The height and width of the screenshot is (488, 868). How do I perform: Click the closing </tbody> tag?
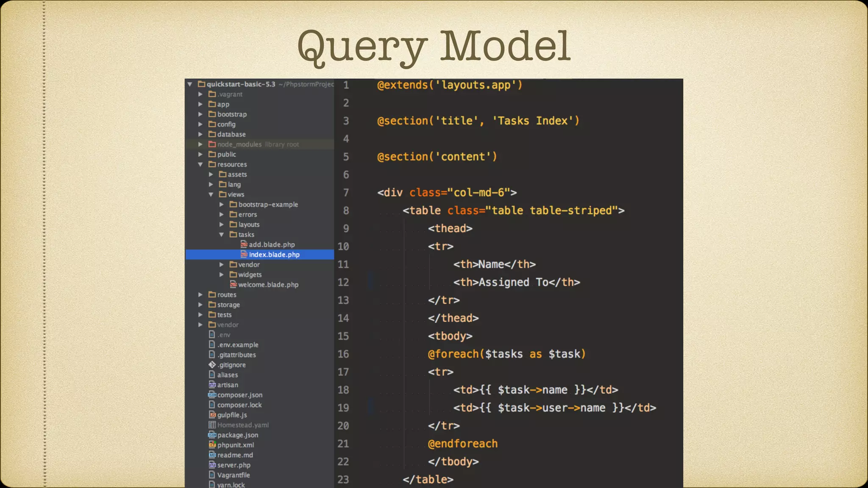coord(453,461)
